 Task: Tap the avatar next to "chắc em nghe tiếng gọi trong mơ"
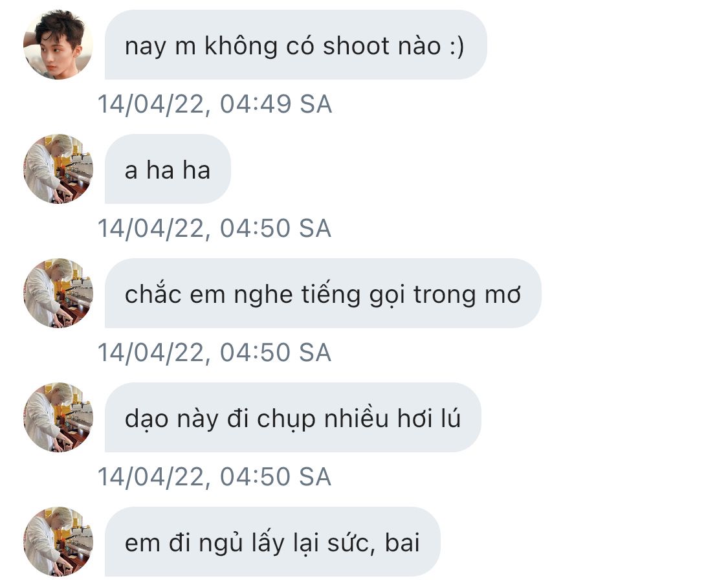coord(58,293)
